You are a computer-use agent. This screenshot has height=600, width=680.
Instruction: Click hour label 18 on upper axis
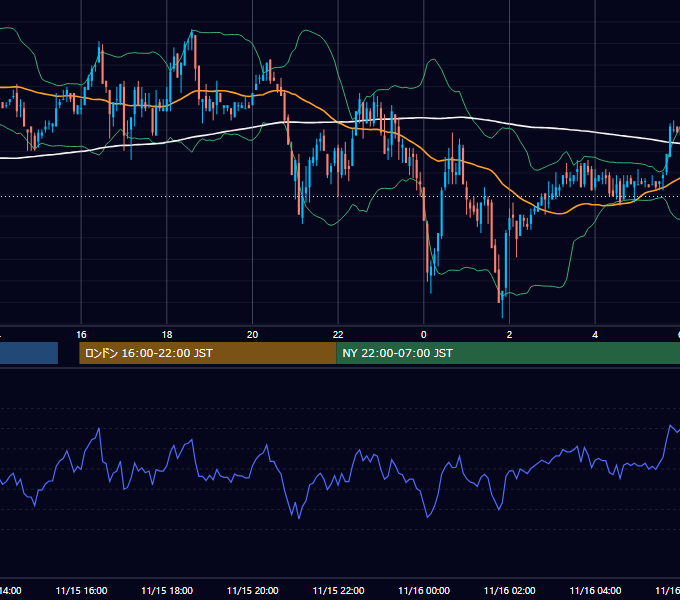167,335
